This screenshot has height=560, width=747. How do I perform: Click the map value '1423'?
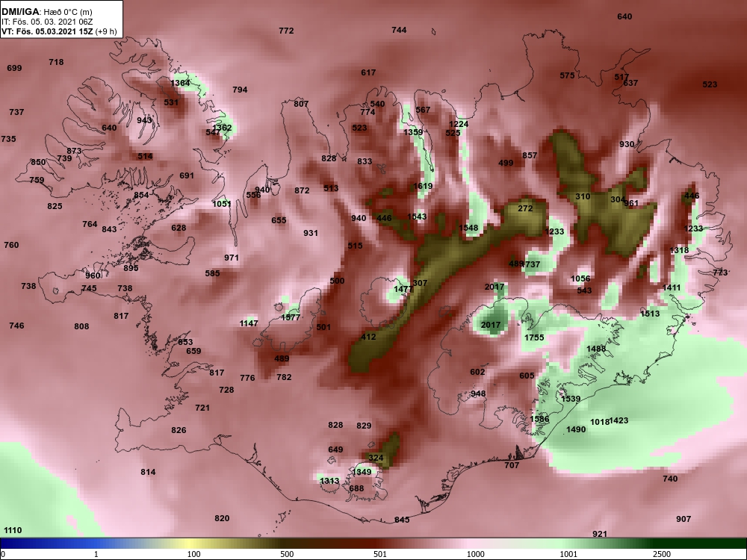click(x=619, y=421)
